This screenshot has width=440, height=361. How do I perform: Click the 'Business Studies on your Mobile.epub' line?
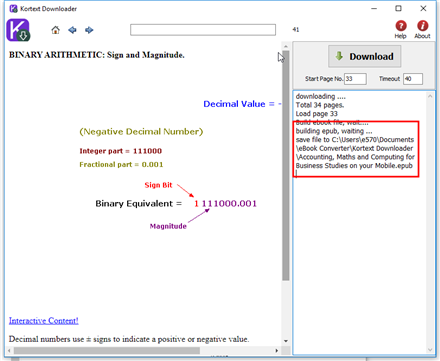pyautogui.click(x=354, y=166)
